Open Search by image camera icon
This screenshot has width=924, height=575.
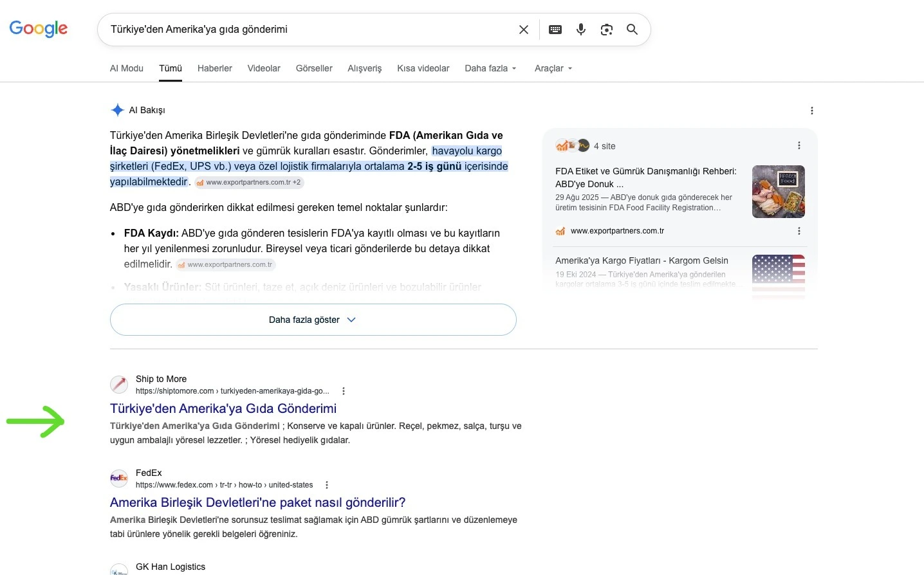tap(607, 30)
